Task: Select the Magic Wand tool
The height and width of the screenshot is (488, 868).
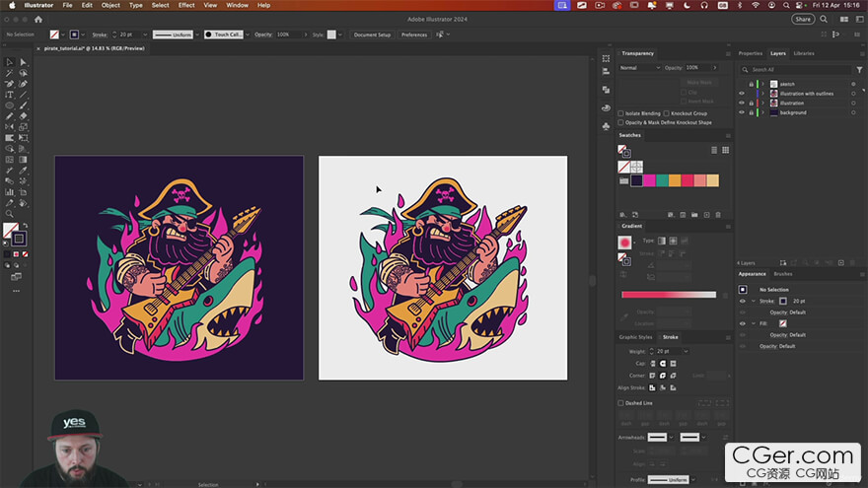Action: 10,73
